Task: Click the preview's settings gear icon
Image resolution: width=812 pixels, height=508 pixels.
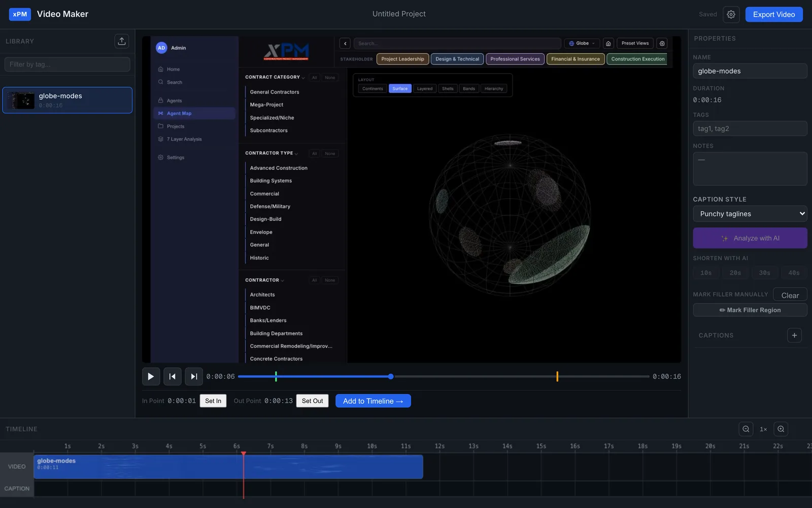Action: [662, 44]
